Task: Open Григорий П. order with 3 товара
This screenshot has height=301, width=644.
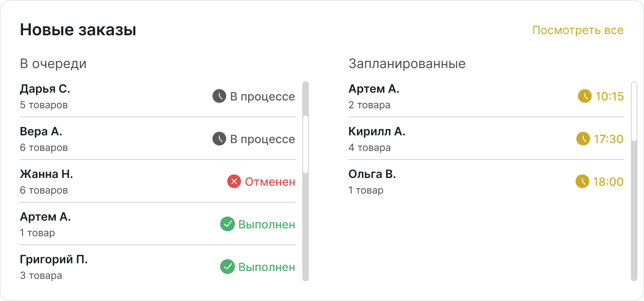Action: (x=158, y=267)
